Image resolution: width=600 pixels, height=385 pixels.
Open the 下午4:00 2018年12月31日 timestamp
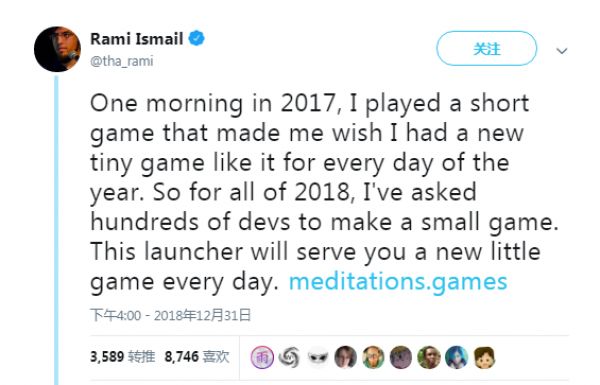(x=170, y=315)
